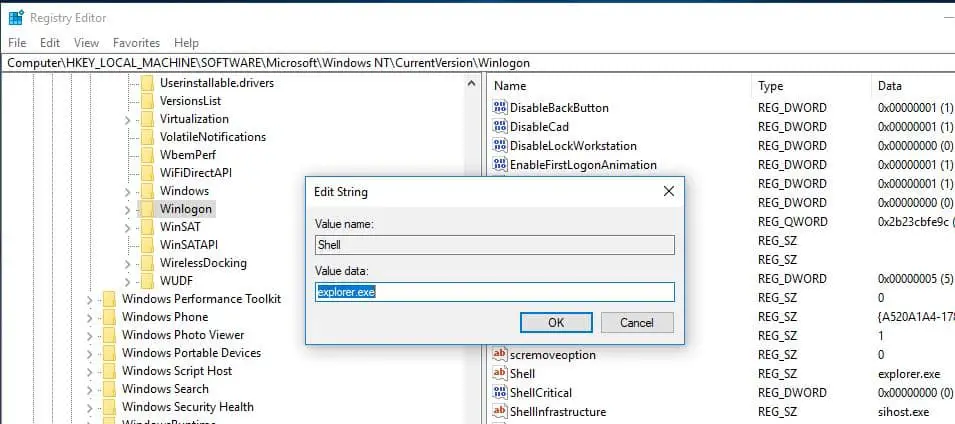
Task: Expand the Virtualization registry key
Action: [x=127, y=120]
